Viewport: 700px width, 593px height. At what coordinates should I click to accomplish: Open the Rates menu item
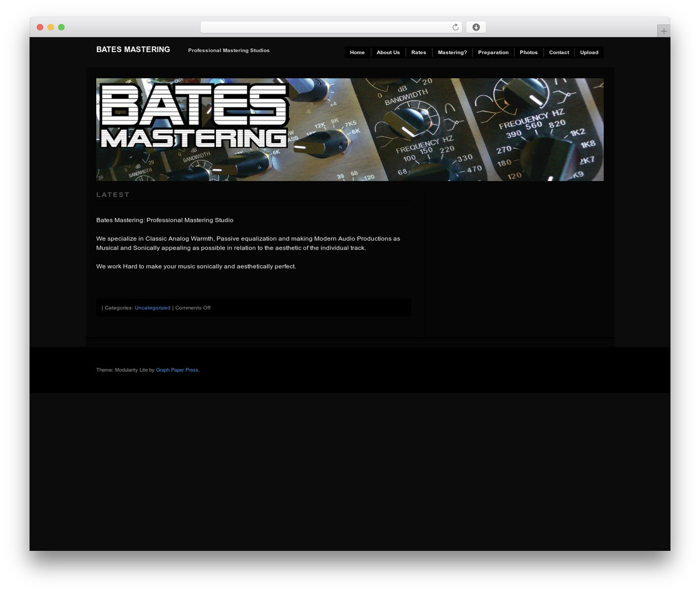coord(418,53)
